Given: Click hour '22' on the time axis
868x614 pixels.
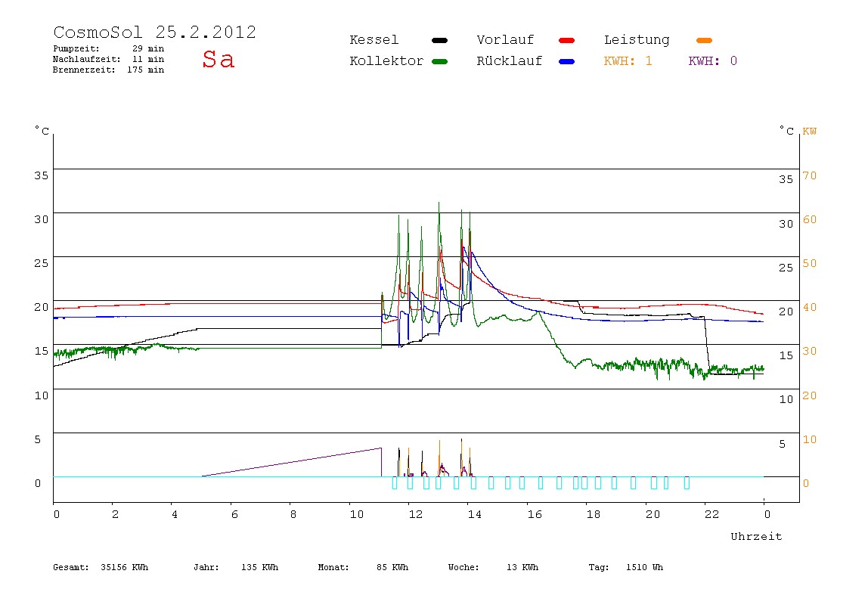Looking at the screenshot, I should coord(711,514).
